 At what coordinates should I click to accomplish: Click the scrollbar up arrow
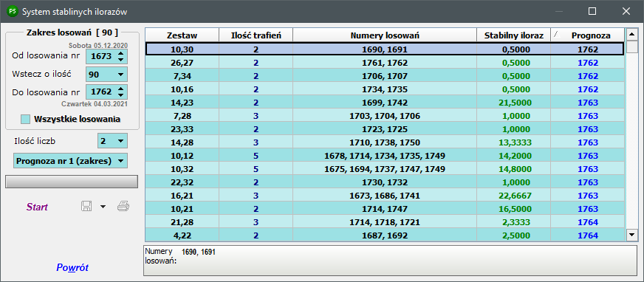click(x=631, y=35)
